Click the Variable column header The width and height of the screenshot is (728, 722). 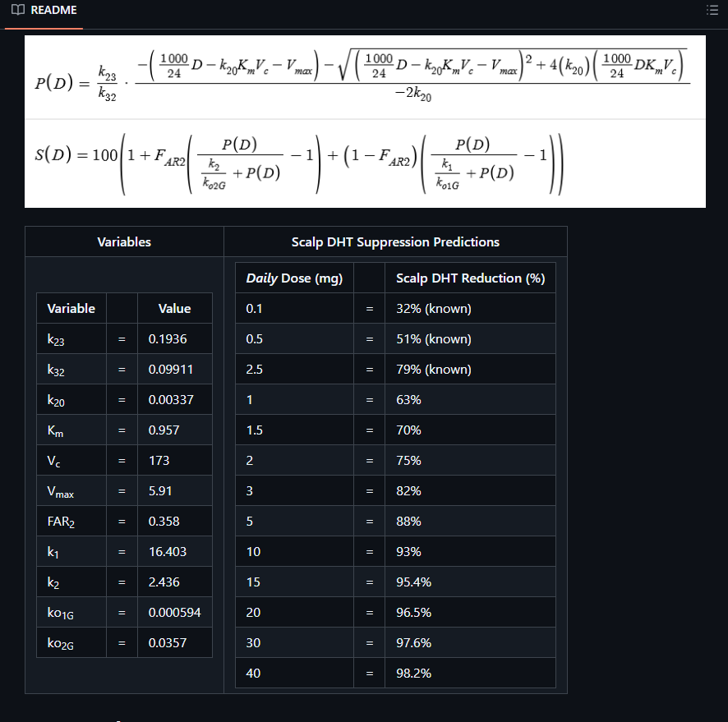click(x=71, y=309)
